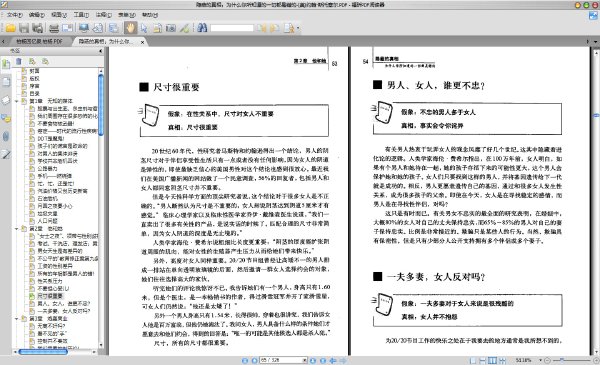Select the arrow Select tool

144,28
